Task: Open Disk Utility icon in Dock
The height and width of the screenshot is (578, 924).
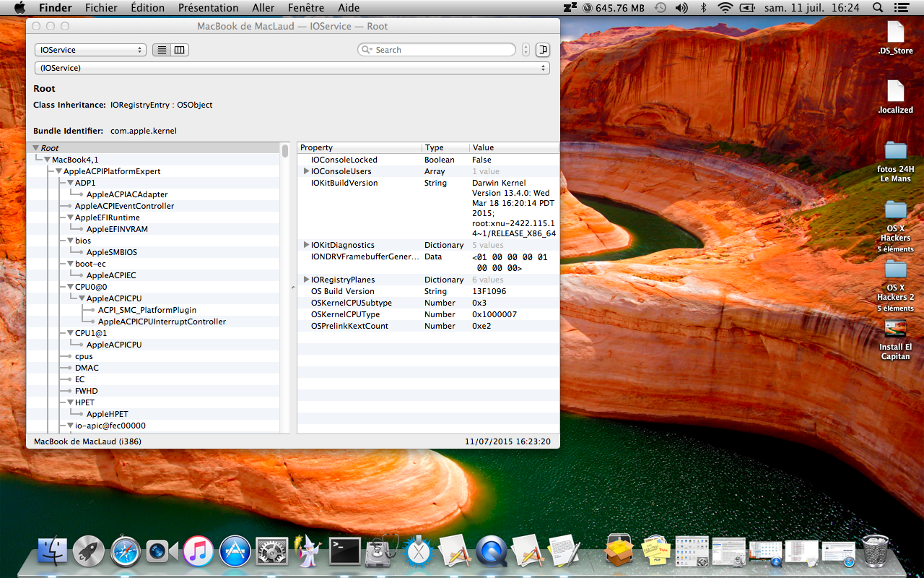Action: coord(382,552)
